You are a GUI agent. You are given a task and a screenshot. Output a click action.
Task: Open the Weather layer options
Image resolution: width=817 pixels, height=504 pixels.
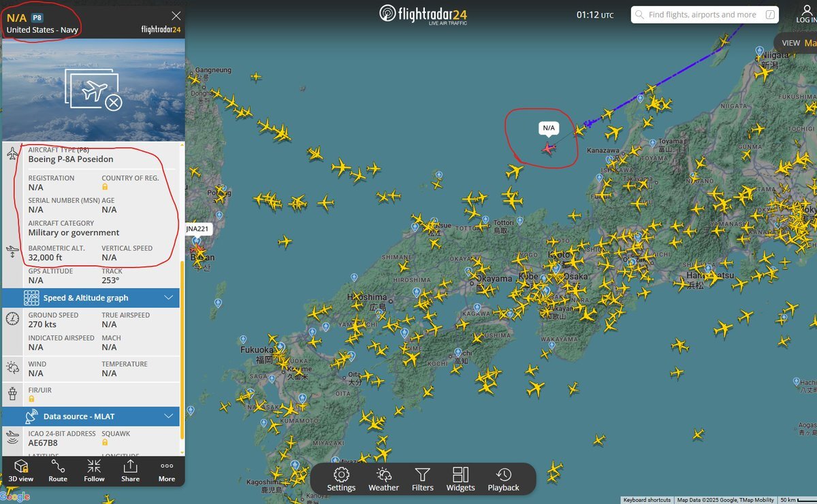(384, 479)
